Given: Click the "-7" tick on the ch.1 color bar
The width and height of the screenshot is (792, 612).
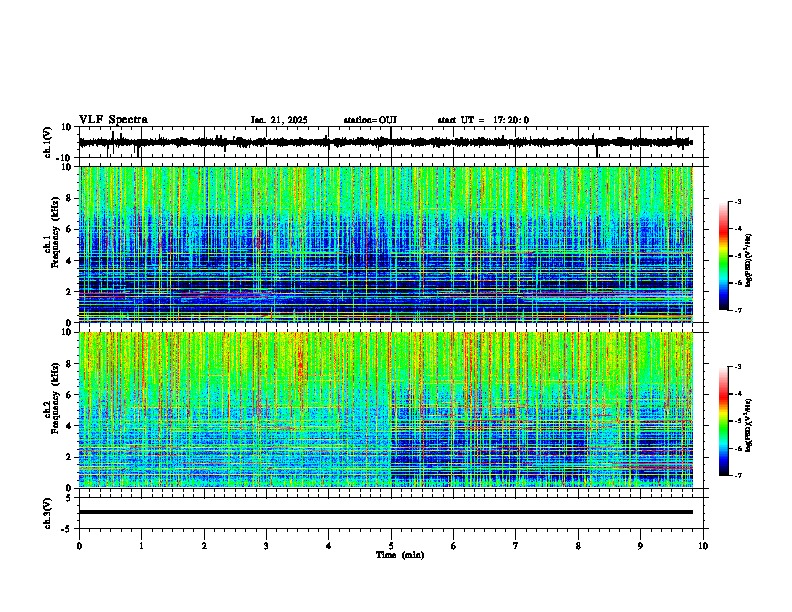Looking at the screenshot, I should [x=737, y=310].
